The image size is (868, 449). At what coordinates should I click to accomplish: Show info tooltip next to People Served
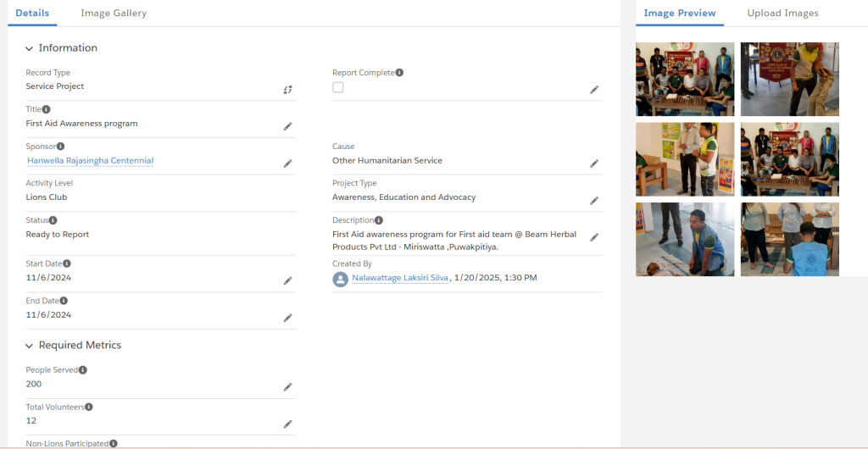[82, 370]
